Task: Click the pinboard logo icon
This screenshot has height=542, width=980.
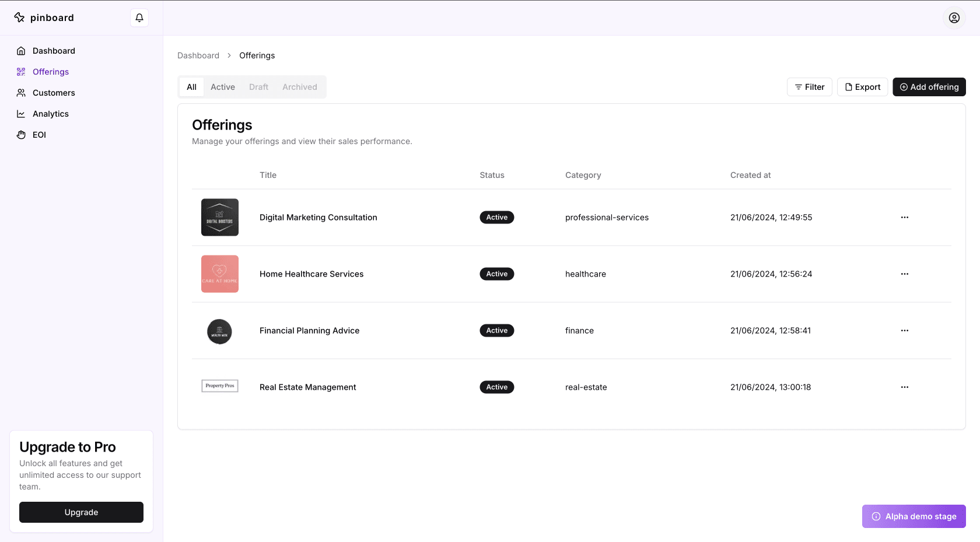Action: pyautogui.click(x=20, y=18)
